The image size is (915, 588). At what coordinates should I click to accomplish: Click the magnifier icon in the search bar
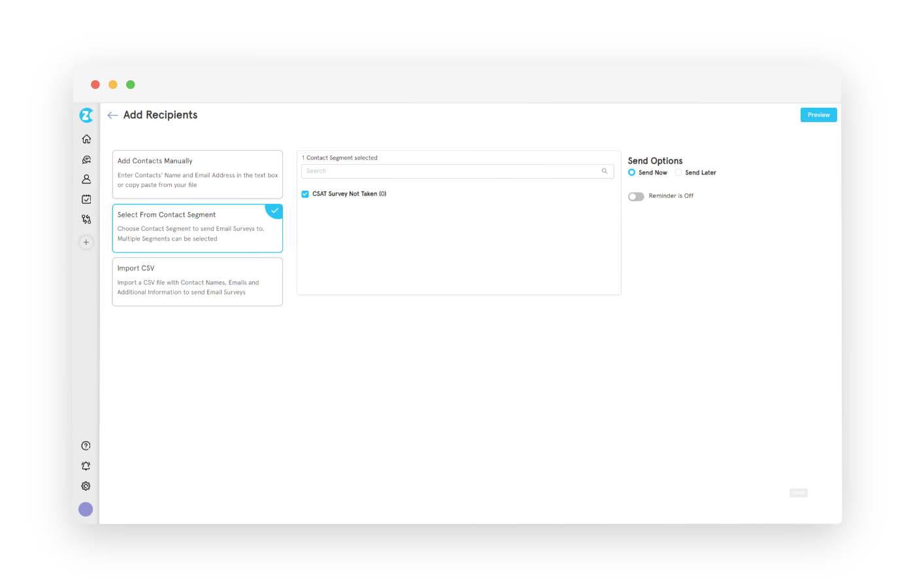[x=605, y=171]
